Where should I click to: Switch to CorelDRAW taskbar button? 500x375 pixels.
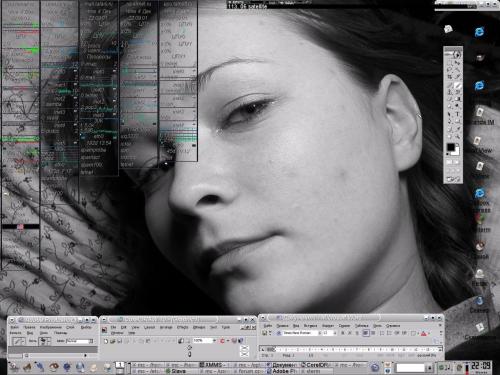(x=317, y=365)
